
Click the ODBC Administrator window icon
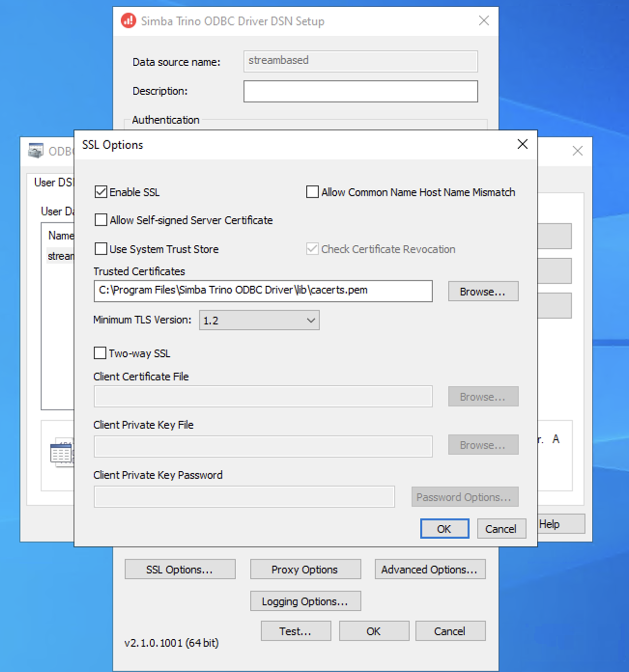[x=36, y=151]
